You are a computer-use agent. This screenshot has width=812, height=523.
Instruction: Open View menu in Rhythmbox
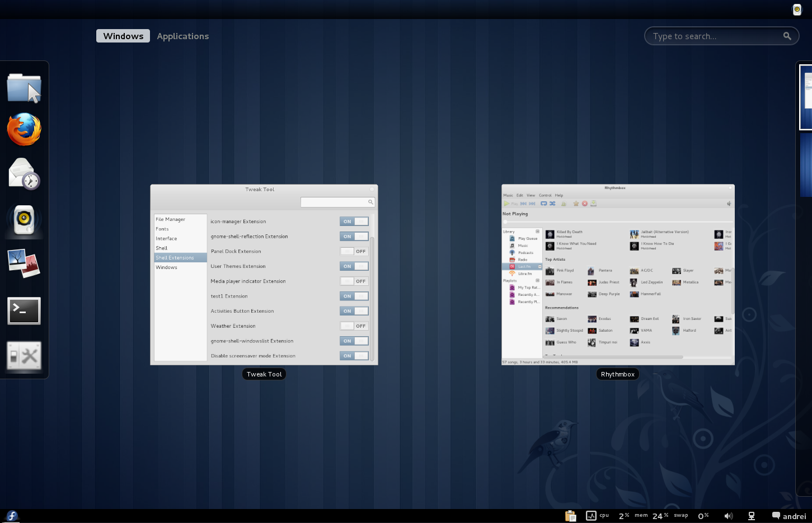point(531,195)
